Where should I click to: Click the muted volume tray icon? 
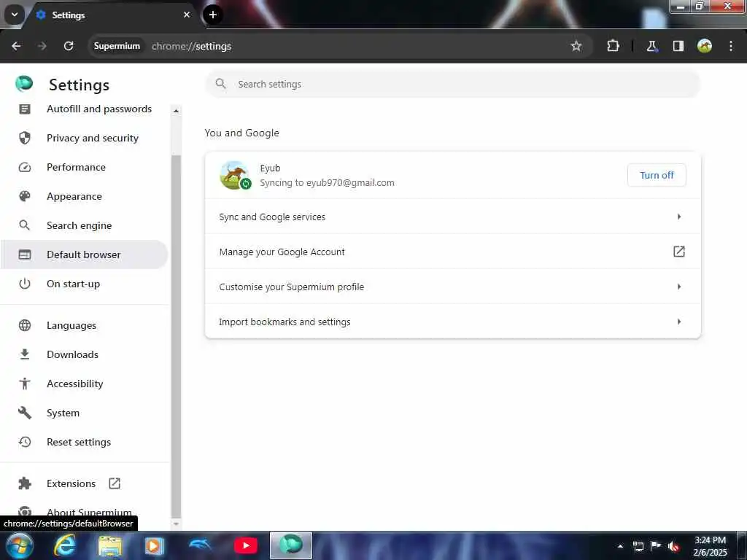pos(673,546)
